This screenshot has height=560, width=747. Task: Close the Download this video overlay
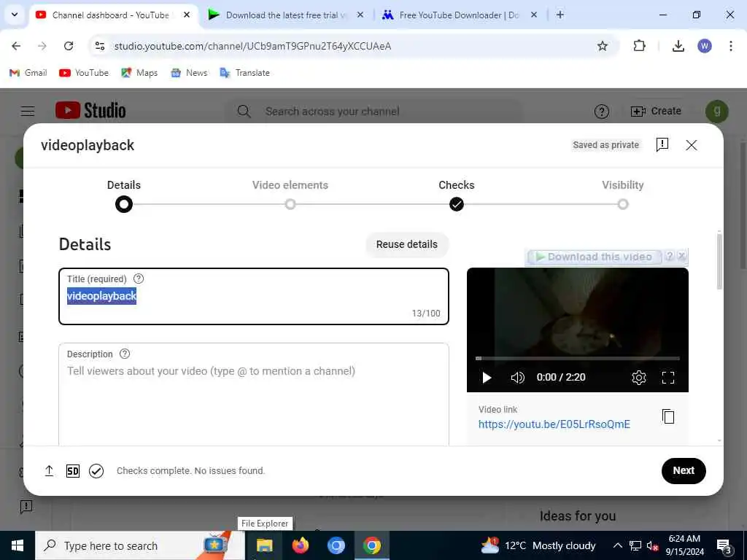(x=682, y=256)
